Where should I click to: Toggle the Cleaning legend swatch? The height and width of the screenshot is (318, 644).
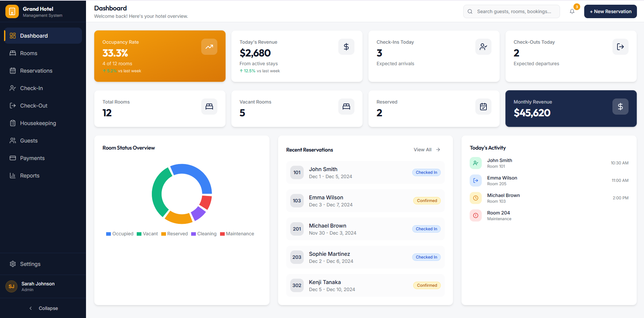point(194,234)
